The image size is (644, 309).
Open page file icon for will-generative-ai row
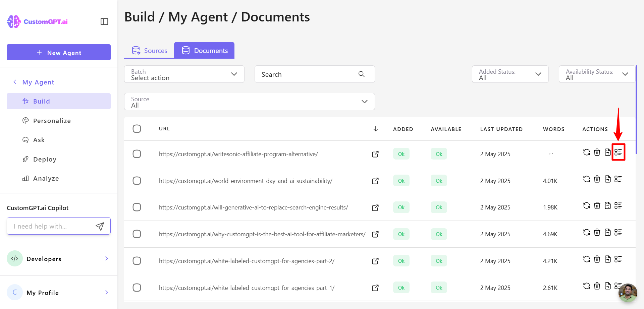pyautogui.click(x=608, y=205)
